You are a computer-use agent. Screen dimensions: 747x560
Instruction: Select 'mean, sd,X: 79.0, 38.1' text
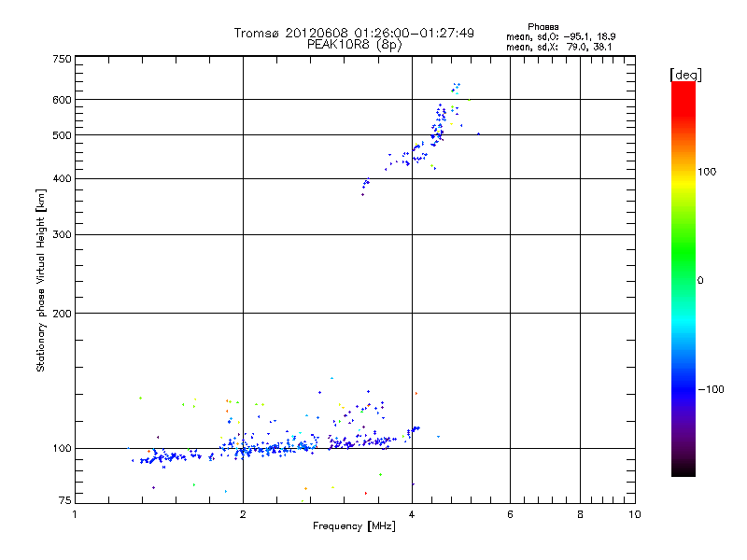click(559, 47)
